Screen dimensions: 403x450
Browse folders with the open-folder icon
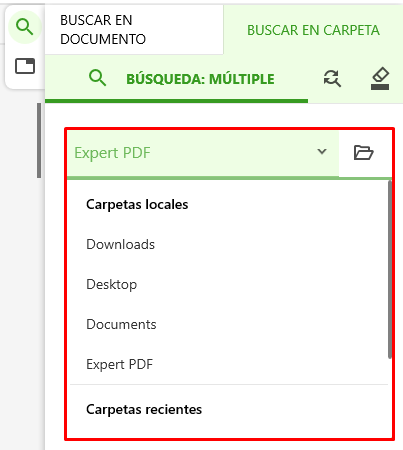pyautogui.click(x=363, y=153)
